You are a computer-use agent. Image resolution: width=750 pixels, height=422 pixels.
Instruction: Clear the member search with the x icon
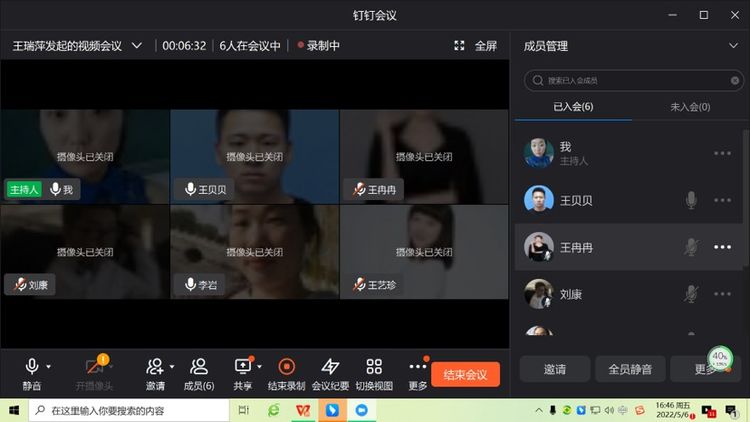pyautogui.click(x=735, y=80)
